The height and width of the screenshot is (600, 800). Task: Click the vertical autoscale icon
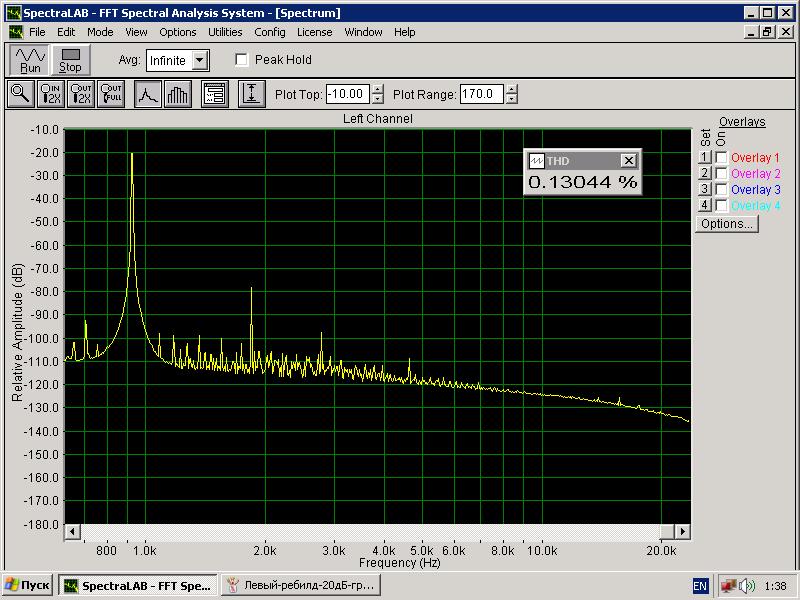tap(251, 94)
